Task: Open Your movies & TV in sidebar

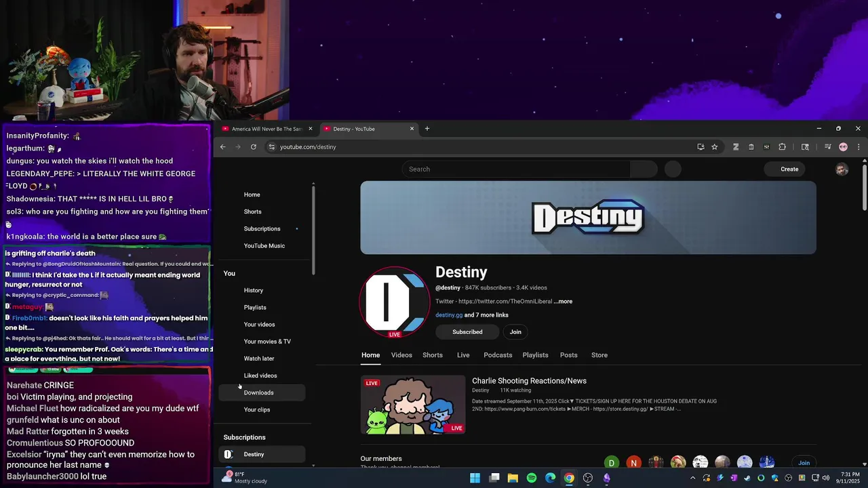Action: point(262,342)
